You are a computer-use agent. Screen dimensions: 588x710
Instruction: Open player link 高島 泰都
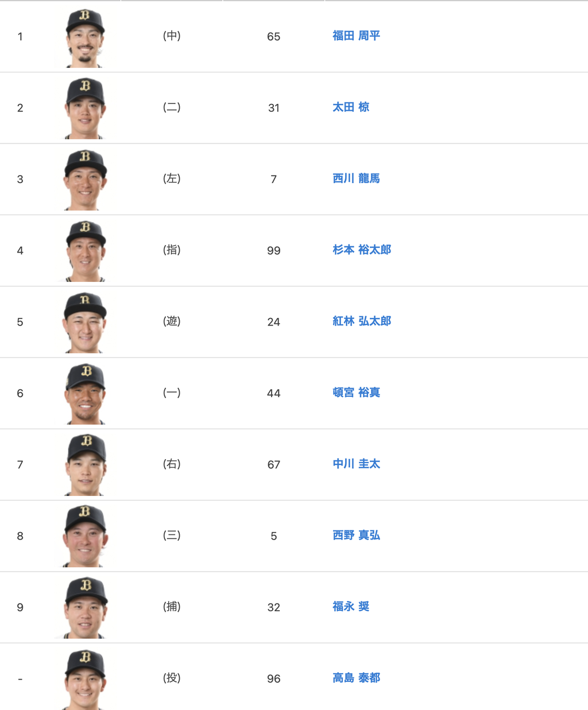356,678
